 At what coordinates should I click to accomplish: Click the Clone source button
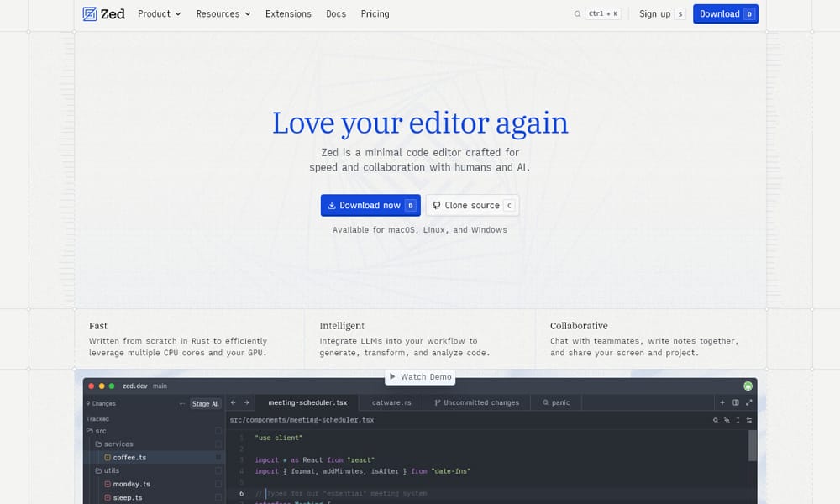tap(471, 205)
